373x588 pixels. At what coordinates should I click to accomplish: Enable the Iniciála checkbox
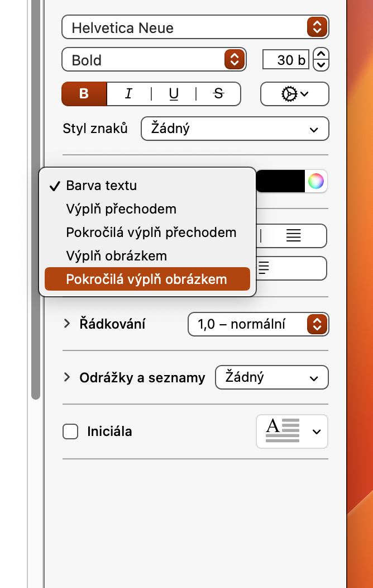point(70,431)
